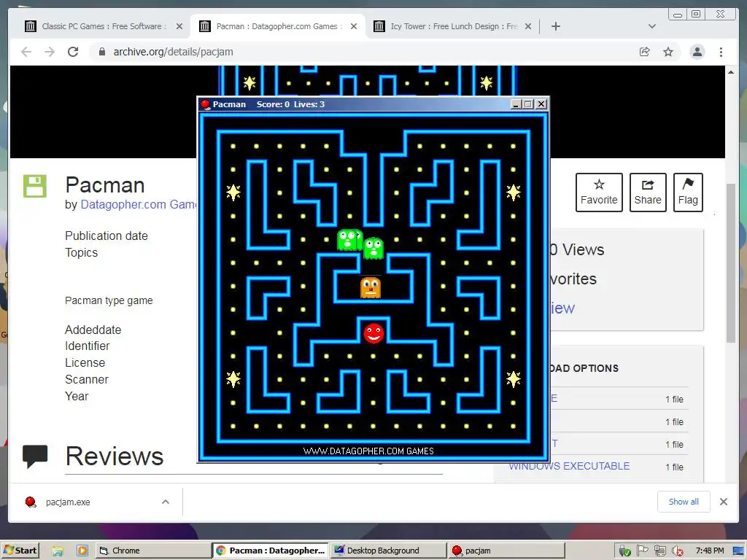Open a new browser tab
This screenshot has height=560, width=747.
(x=555, y=26)
